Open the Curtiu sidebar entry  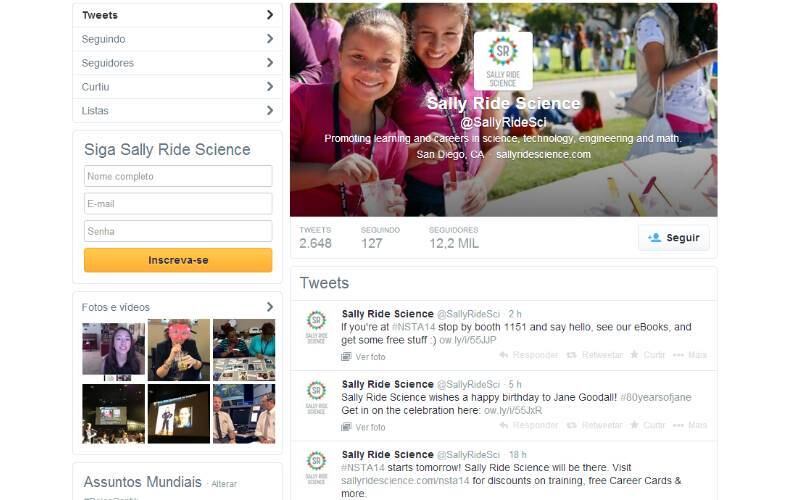(x=178, y=87)
